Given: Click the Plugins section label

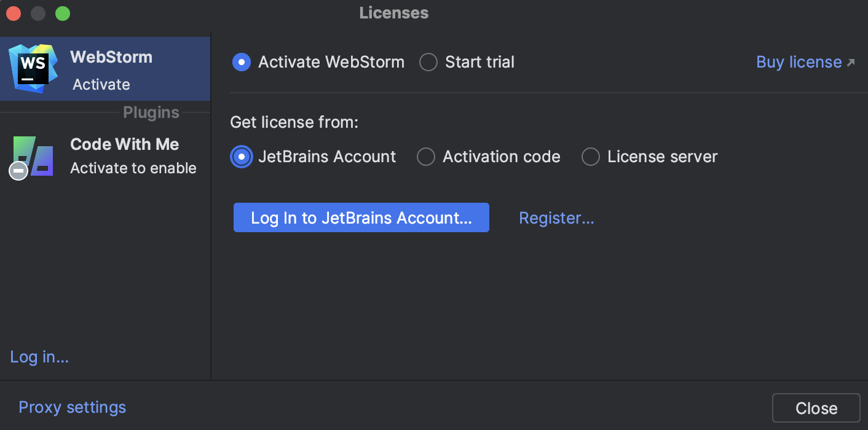Looking at the screenshot, I should [151, 112].
